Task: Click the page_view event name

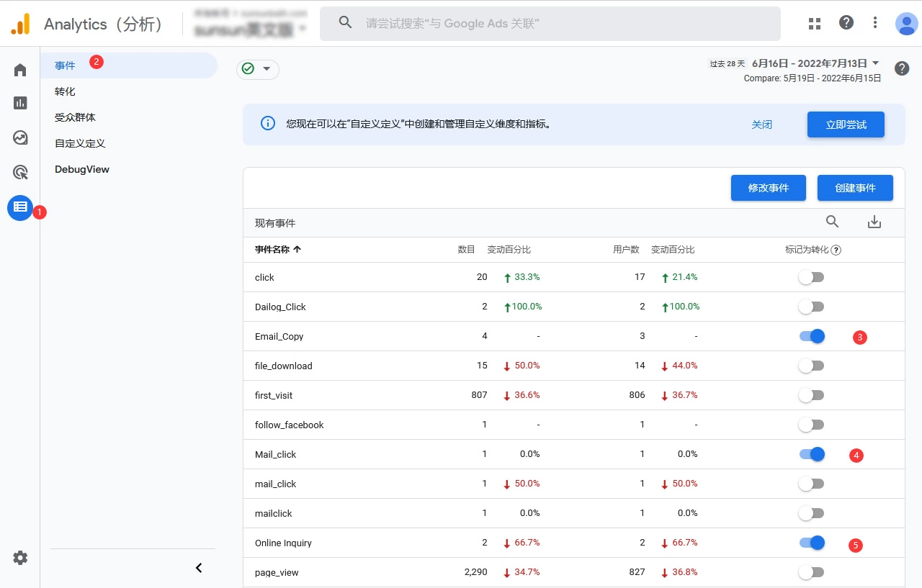Action: [x=277, y=572]
